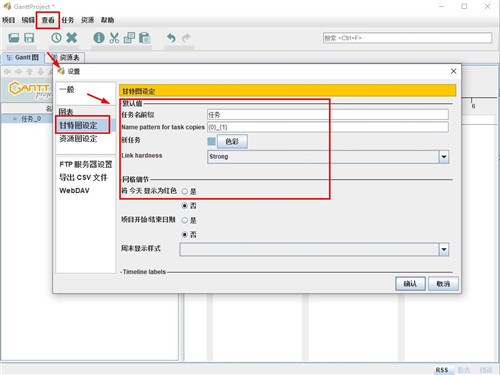The width and height of the screenshot is (500, 375).
Task: Click the delete X toolbar icon
Action: click(71, 38)
